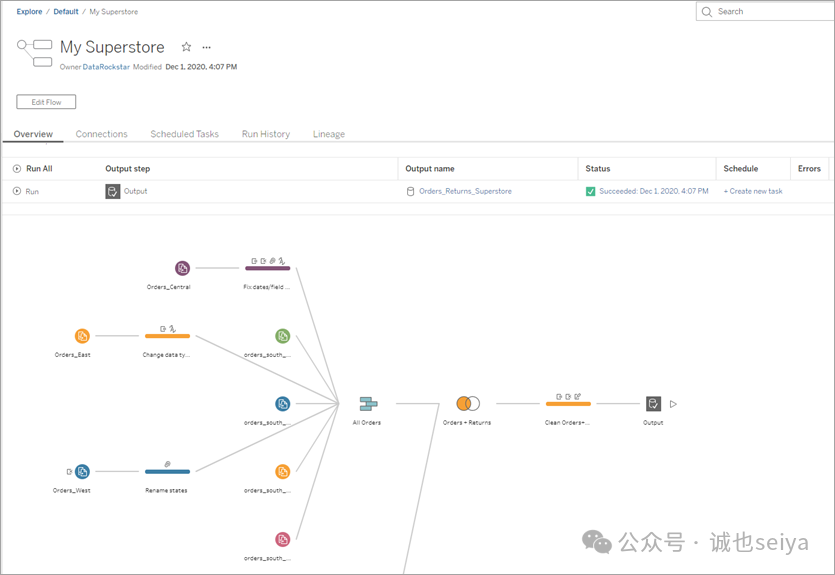Open the three-dot more actions menu

click(207, 47)
